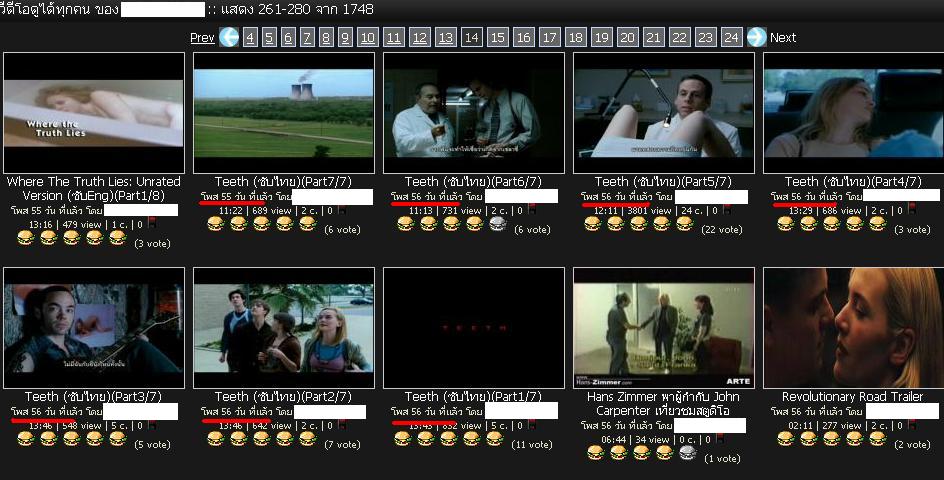Play the Teeth Part6/7 thumbnail

click(x=474, y=113)
